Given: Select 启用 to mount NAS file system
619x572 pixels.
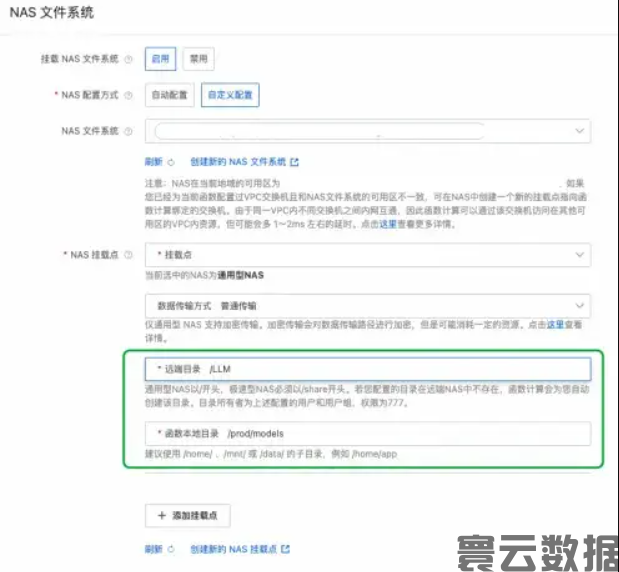Looking at the screenshot, I should coord(160,59).
